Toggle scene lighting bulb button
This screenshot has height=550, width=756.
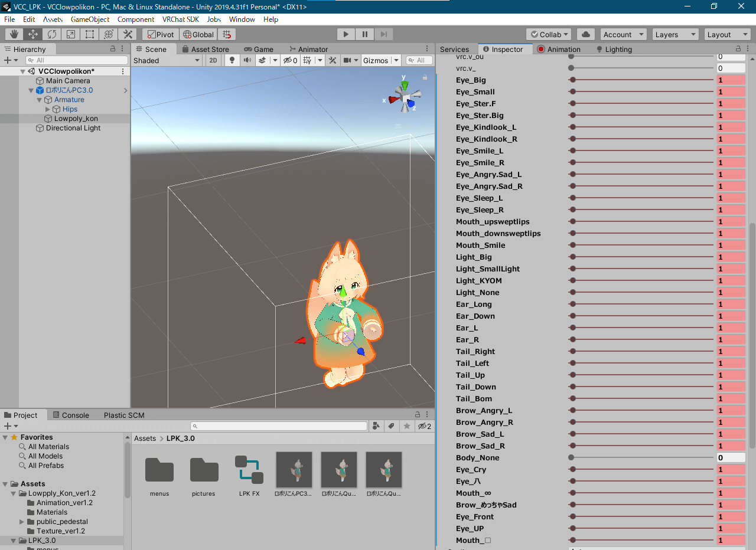click(232, 60)
